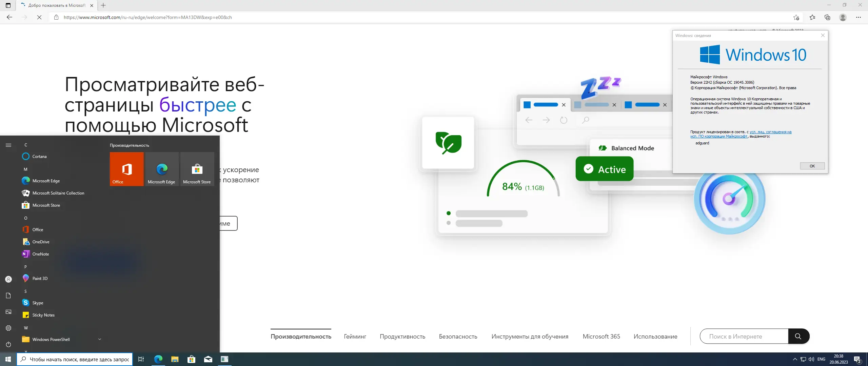The width and height of the screenshot is (868, 366).
Task: Open Task View on the taskbar
Action: [141, 359]
